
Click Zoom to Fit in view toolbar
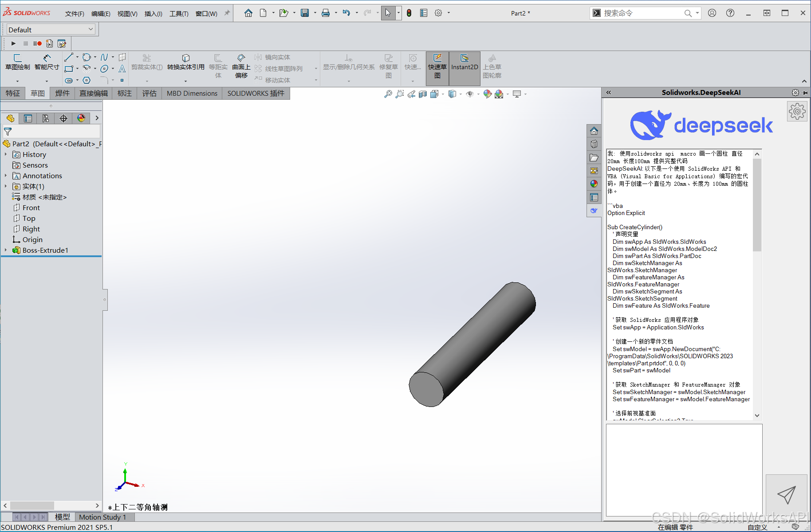pyautogui.click(x=388, y=94)
